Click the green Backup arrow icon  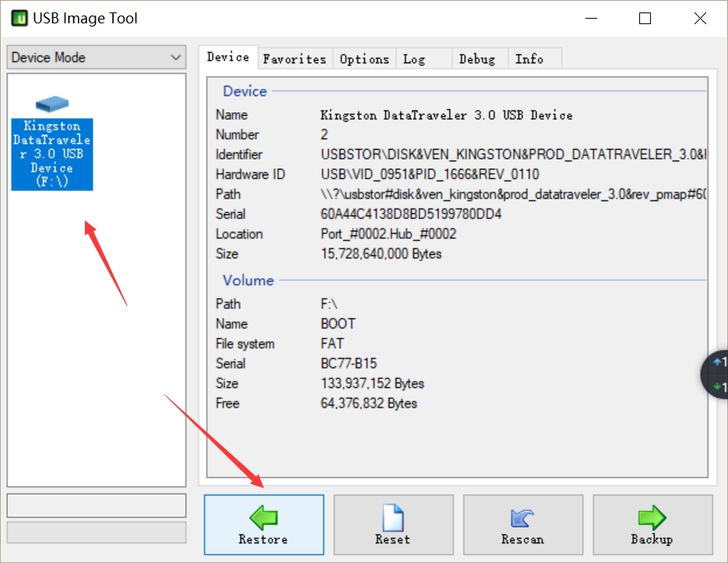(652, 518)
